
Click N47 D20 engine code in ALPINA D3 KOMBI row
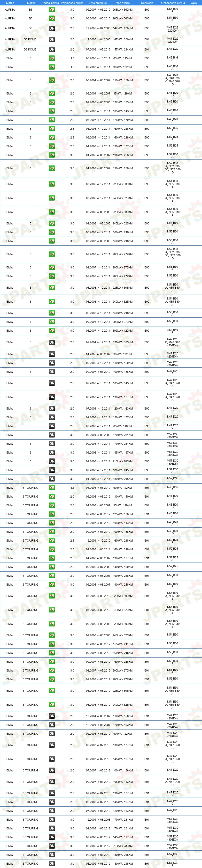point(172,50)
